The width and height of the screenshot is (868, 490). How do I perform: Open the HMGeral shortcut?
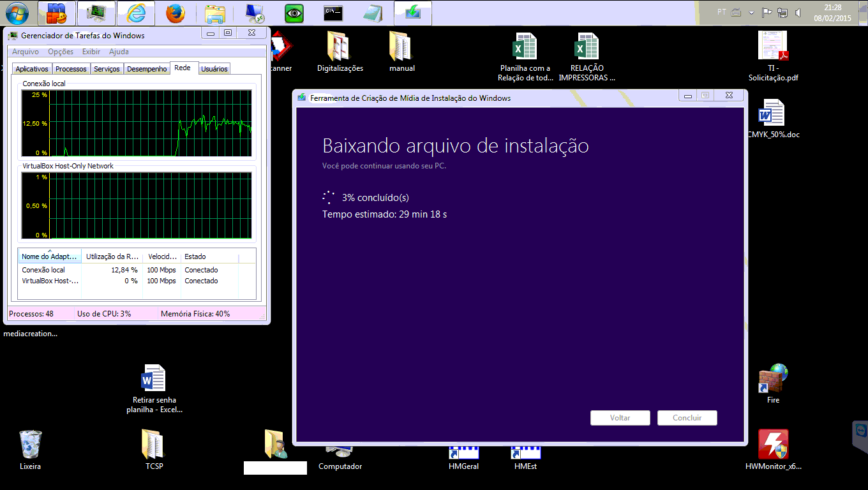(x=464, y=458)
